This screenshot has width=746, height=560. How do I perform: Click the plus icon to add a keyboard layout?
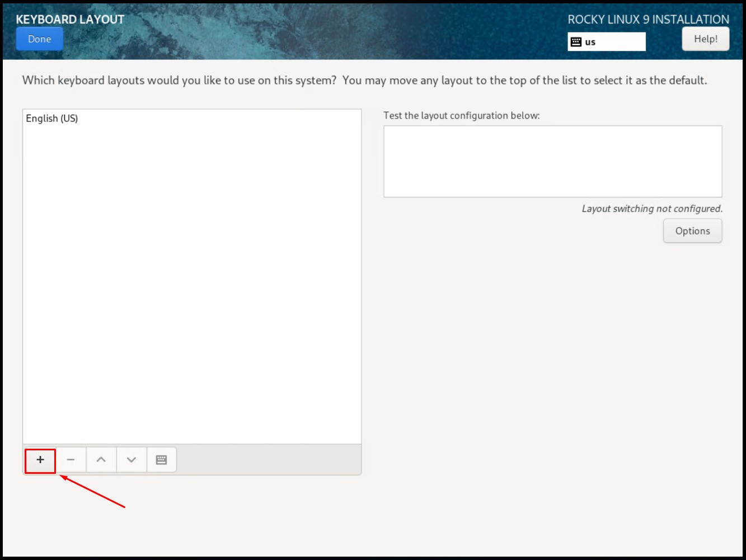(40, 460)
